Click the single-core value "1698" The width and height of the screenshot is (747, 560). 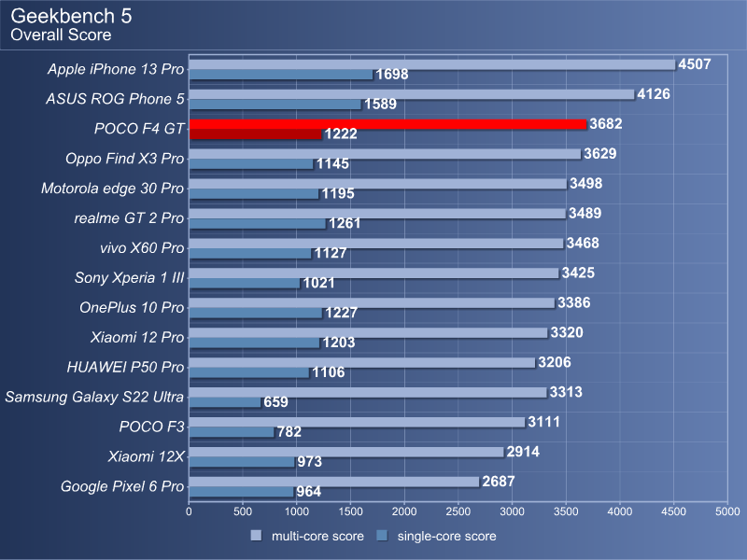pos(392,75)
